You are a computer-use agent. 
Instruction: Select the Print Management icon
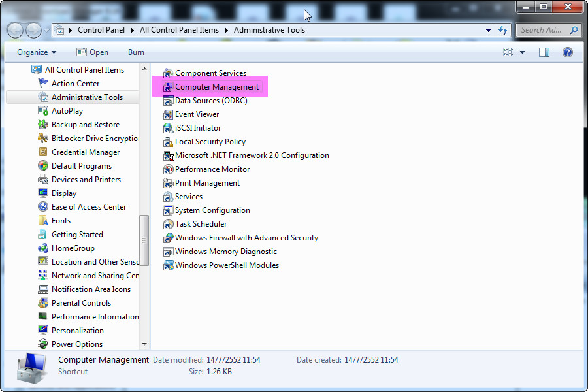(x=168, y=183)
